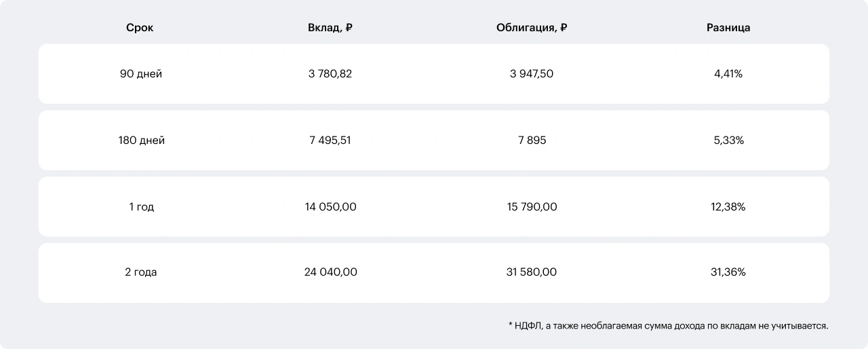Select the 4,41% difference cell

coord(728,74)
